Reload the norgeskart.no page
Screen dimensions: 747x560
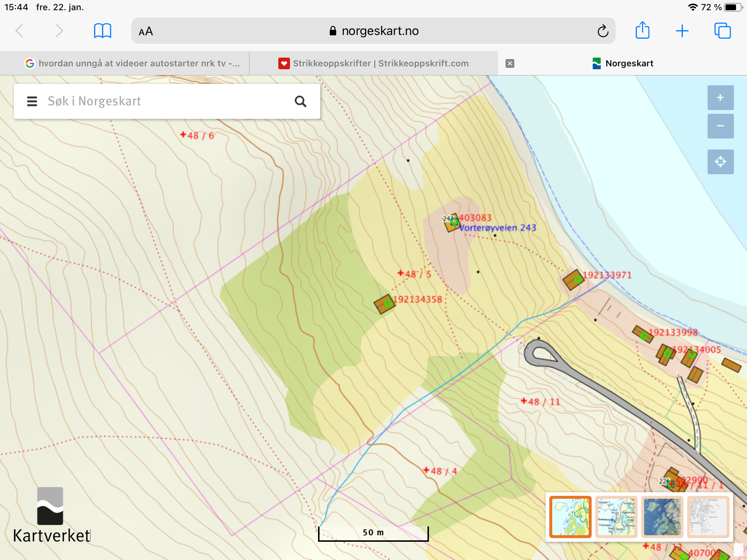pos(603,31)
